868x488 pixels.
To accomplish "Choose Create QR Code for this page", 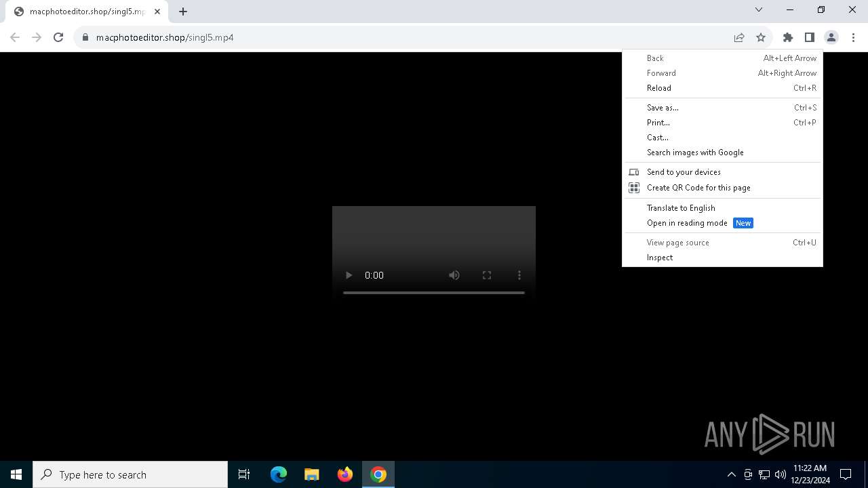I will click(x=722, y=188).
